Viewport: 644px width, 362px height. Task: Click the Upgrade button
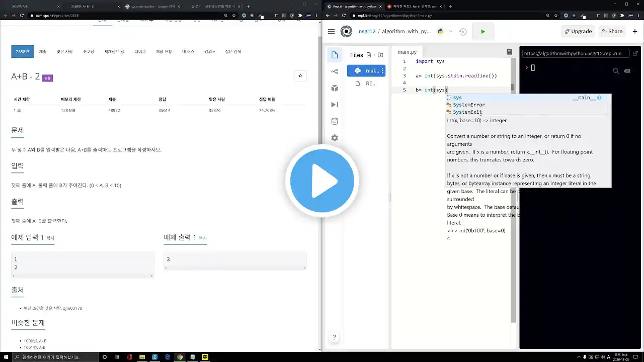coord(578,31)
